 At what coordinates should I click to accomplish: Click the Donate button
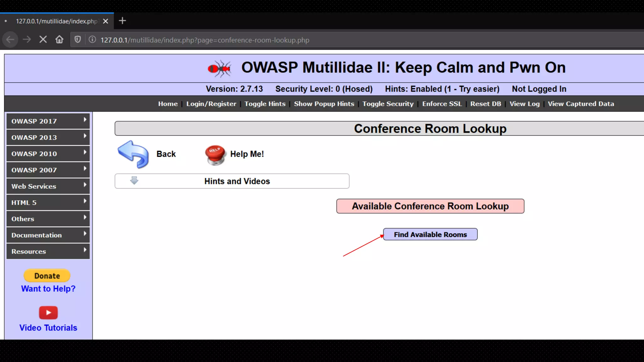click(47, 276)
